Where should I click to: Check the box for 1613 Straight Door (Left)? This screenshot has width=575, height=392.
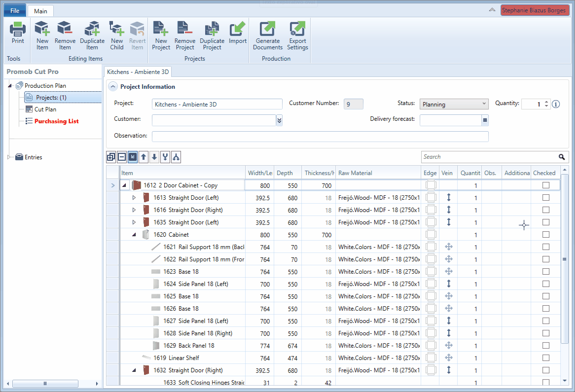pos(546,198)
